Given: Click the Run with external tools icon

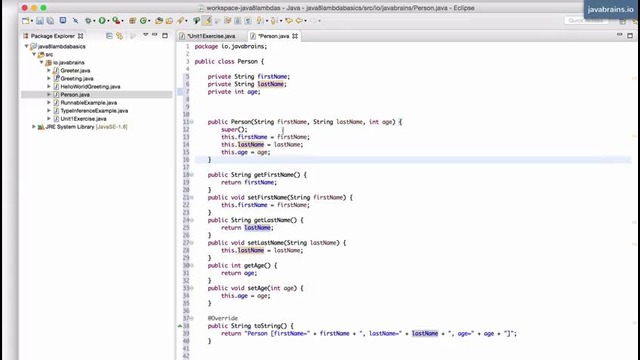Looking at the screenshot, I should (116, 20).
